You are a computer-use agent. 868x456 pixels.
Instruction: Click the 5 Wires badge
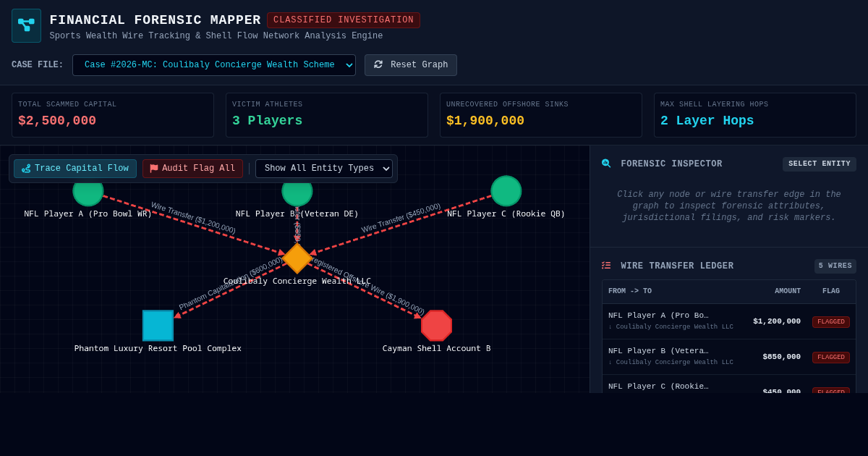point(835,266)
